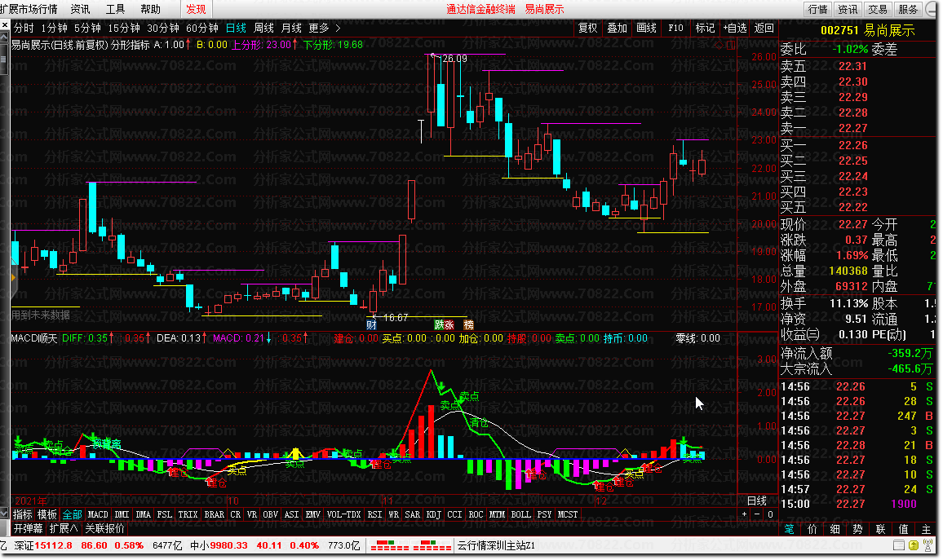Select the VOL-TDX indicator
The height and width of the screenshot is (560, 943).
coord(344,515)
